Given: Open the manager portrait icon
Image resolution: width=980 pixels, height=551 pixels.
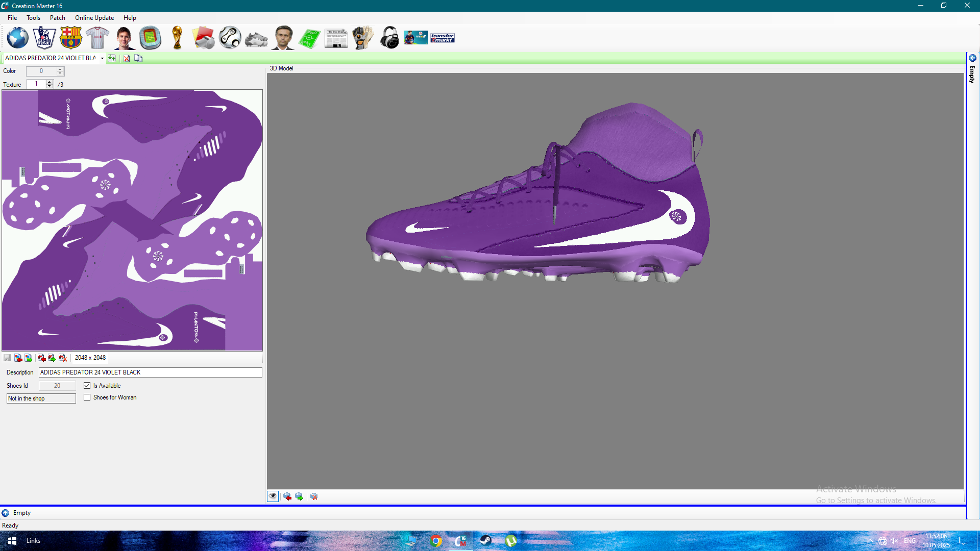Looking at the screenshot, I should [283, 38].
